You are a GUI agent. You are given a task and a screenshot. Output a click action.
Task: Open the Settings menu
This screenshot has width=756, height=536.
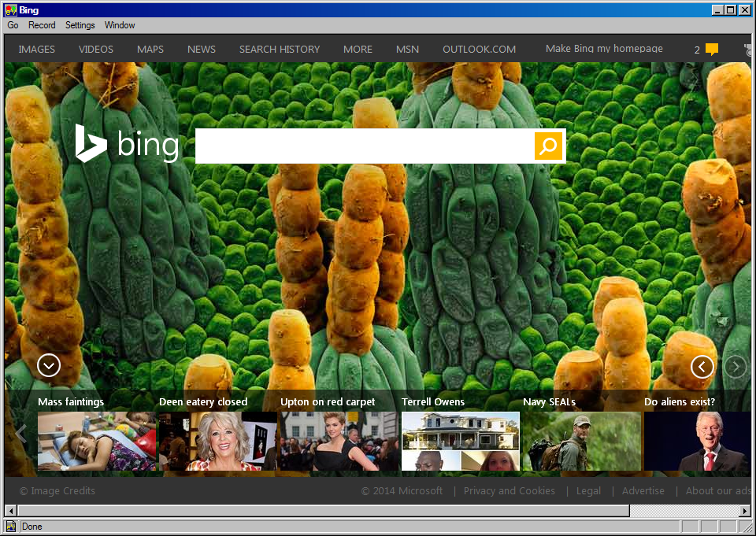coord(80,25)
